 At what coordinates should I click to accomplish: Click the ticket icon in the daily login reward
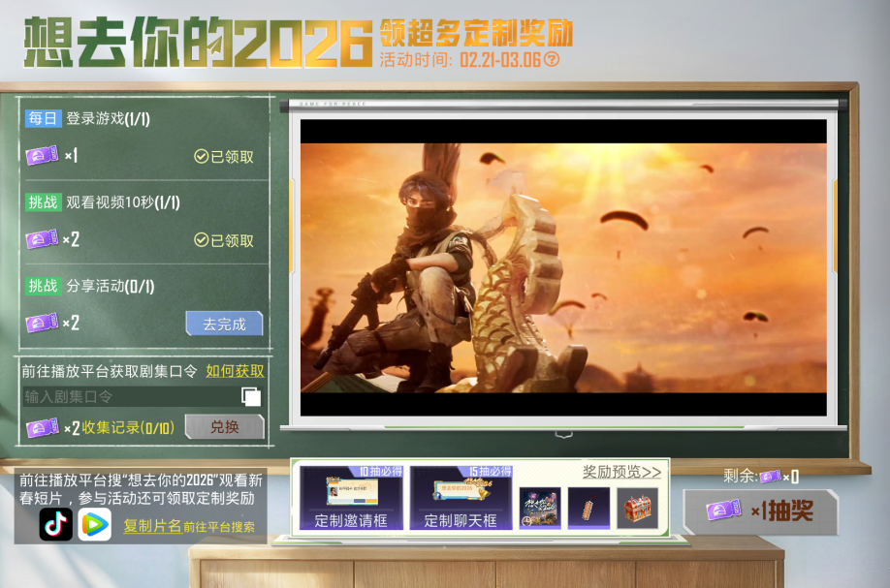pyautogui.click(x=43, y=154)
